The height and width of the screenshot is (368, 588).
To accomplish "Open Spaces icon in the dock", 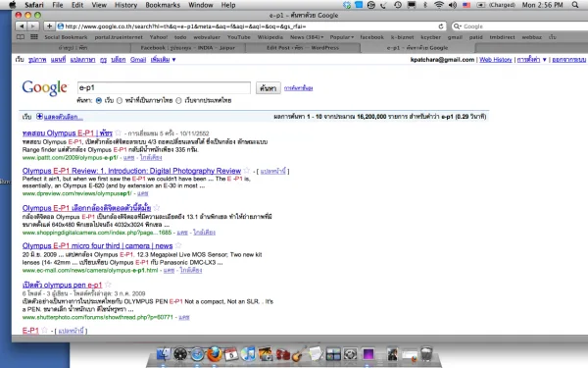I will coord(333,353).
